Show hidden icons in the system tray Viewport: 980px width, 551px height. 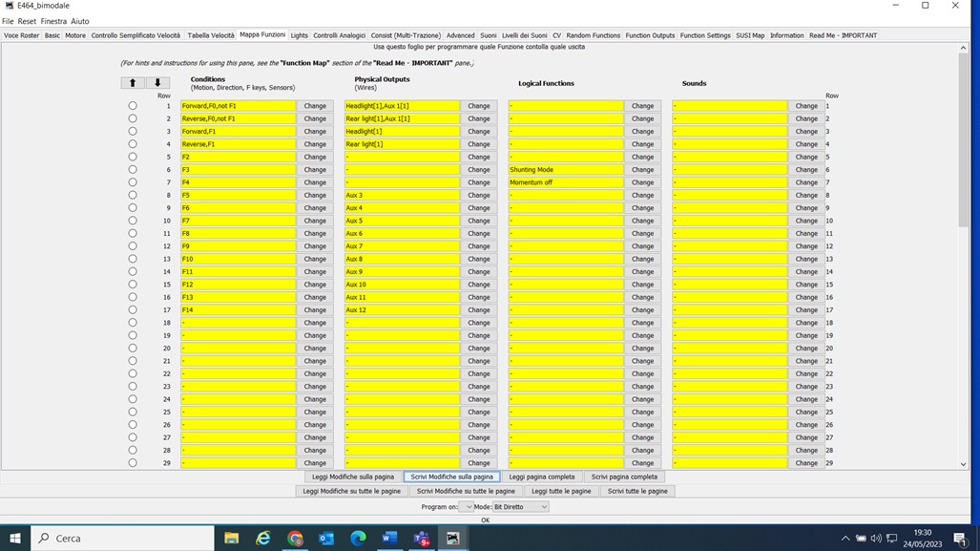click(x=844, y=539)
